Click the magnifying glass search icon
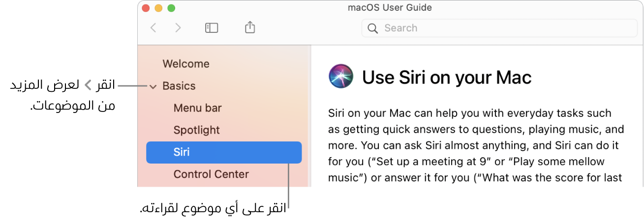The height and width of the screenshot is (222, 644). pos(373,28)
